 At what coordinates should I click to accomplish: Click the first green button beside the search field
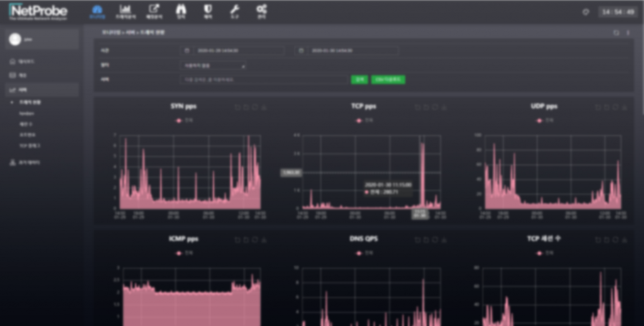(358, 80)
